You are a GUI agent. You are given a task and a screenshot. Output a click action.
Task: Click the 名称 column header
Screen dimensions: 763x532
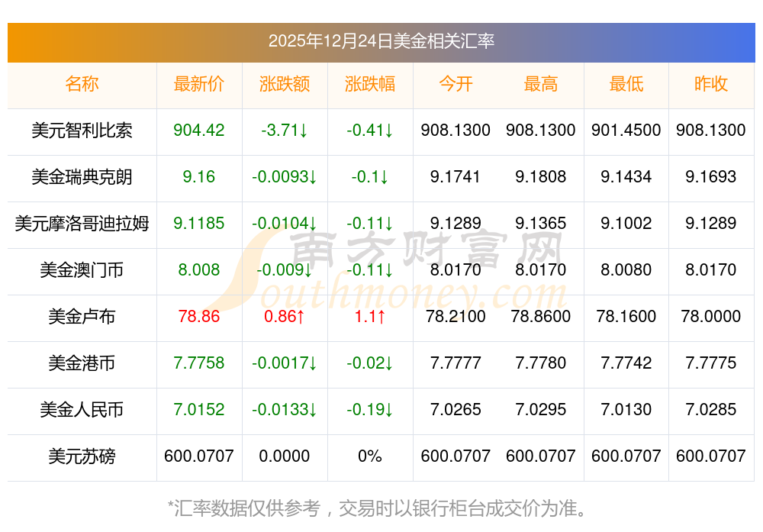click(82, 84)
